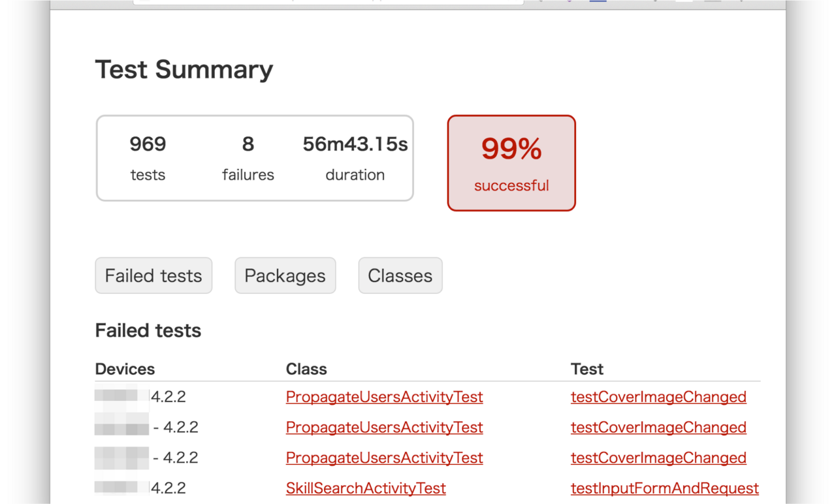Open the SkillSearchActivityTest class link

pos(366,488)
